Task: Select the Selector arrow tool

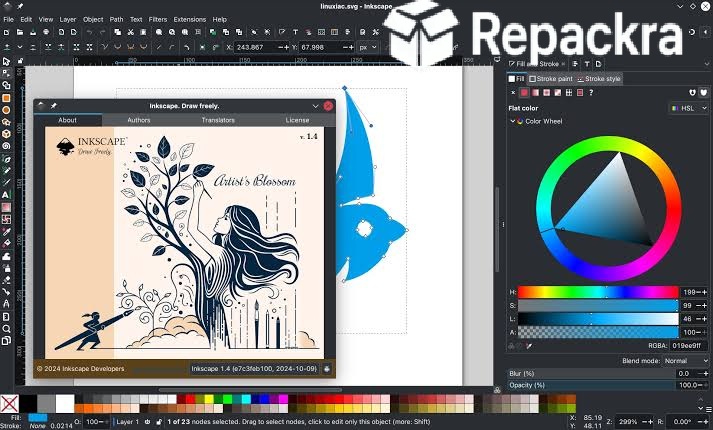Action: point(6,61)
